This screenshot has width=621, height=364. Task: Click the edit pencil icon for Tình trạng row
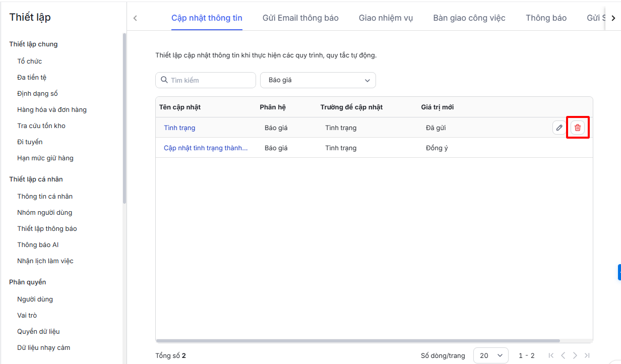coord(559,128)
